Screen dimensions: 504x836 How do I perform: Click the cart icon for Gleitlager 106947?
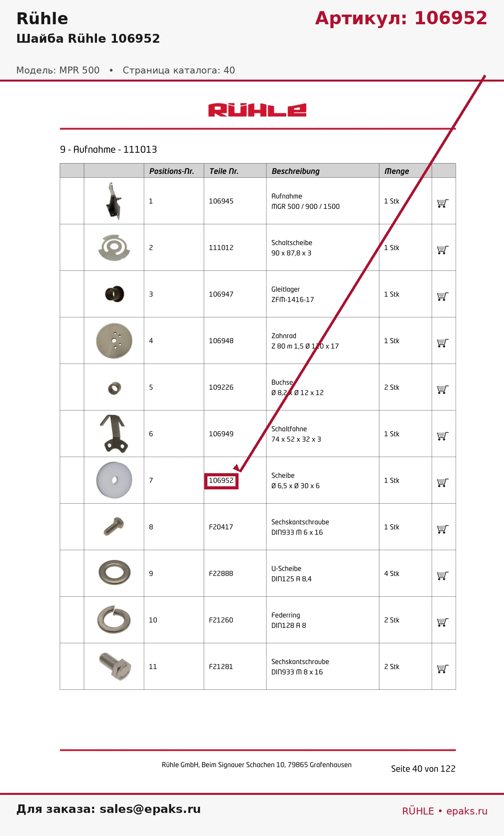[x=443, y=297]
